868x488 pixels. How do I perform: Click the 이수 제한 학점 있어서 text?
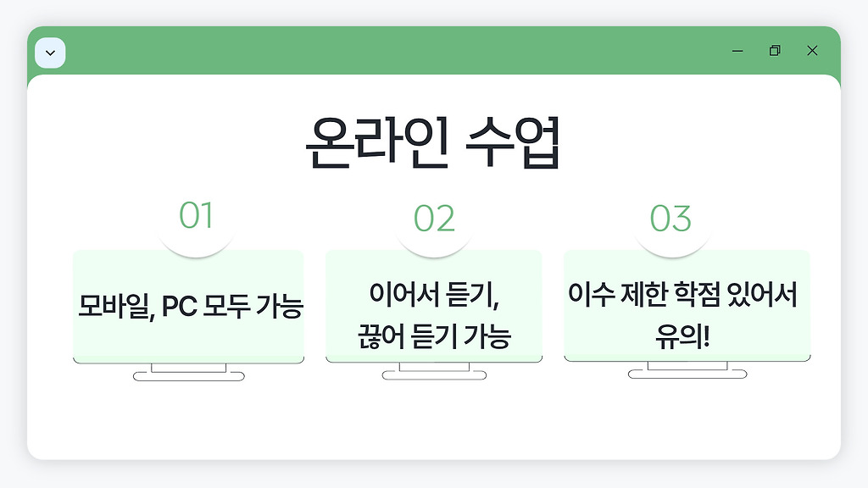(x=682, y=294)
